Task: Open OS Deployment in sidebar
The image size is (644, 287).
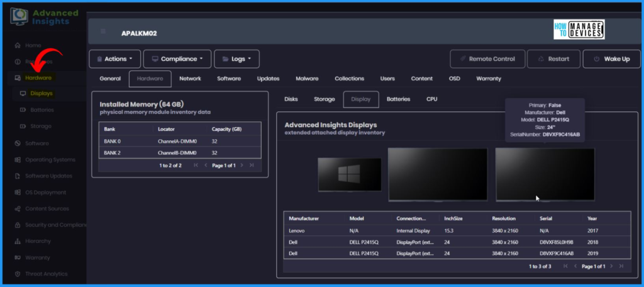Action: [x=45, y=193]
